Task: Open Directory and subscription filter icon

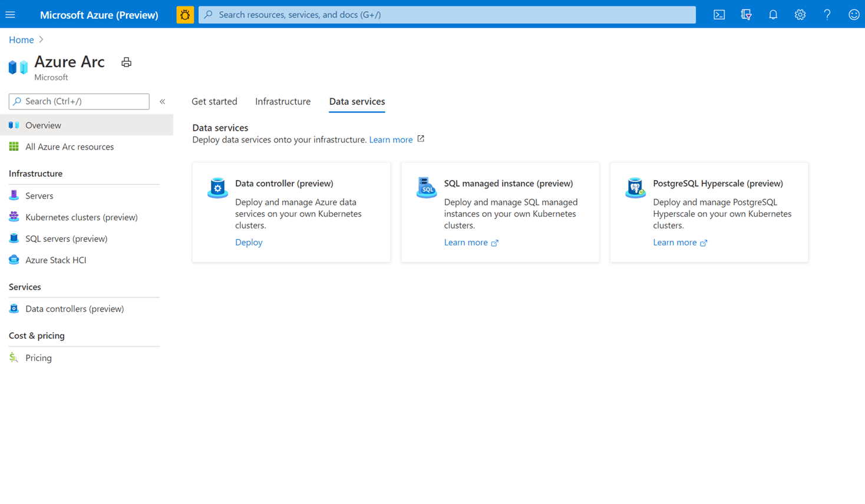Action: click(x=746, y=15)
